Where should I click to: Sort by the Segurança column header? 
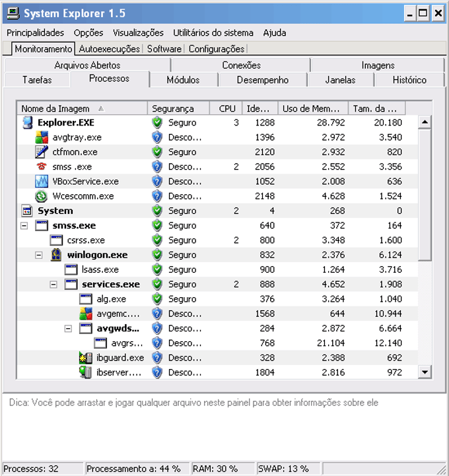[x=178, y=108]
